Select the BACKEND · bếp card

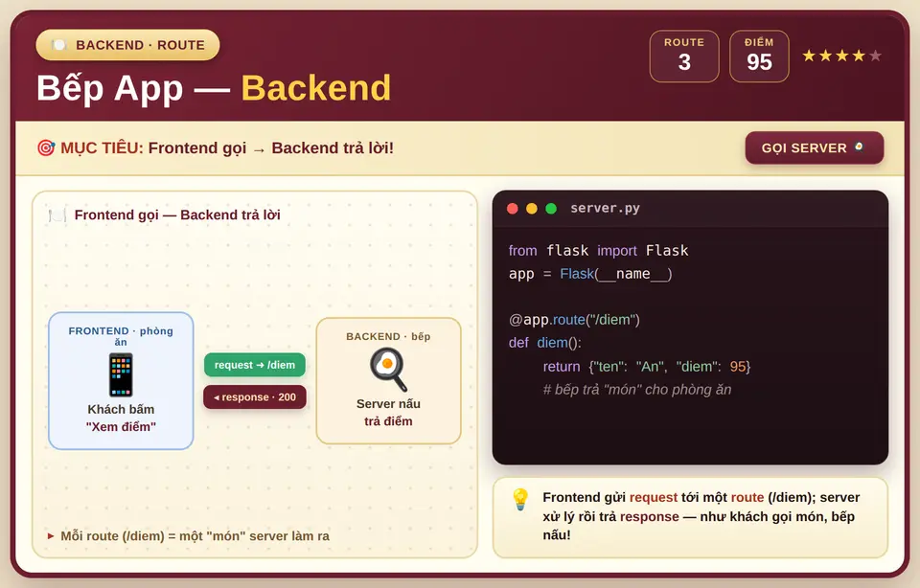388,381
